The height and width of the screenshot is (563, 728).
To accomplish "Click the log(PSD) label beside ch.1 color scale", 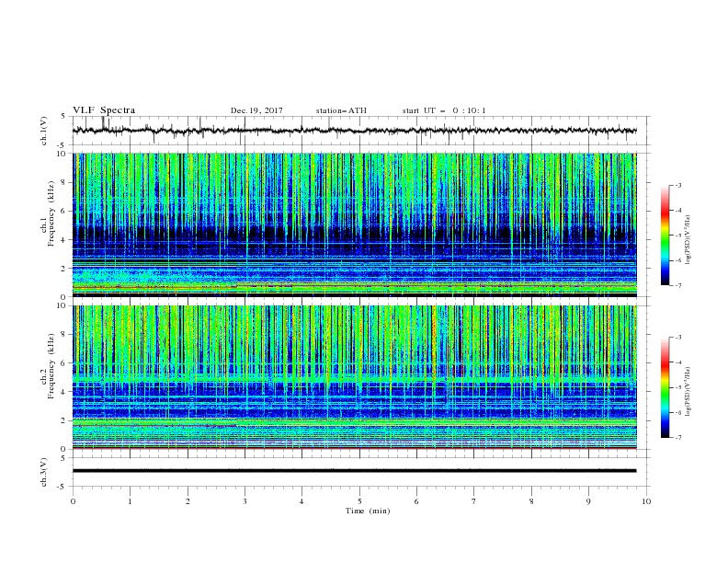I will tap(688, 240).
